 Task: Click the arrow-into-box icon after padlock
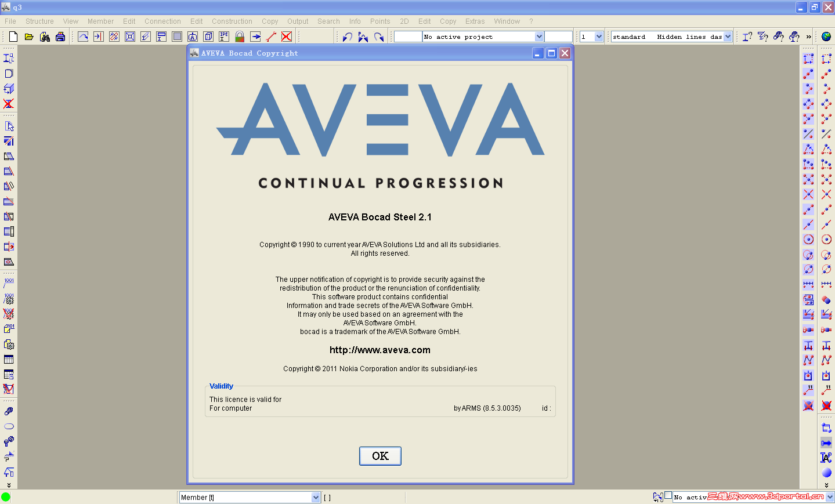[255, 37]
